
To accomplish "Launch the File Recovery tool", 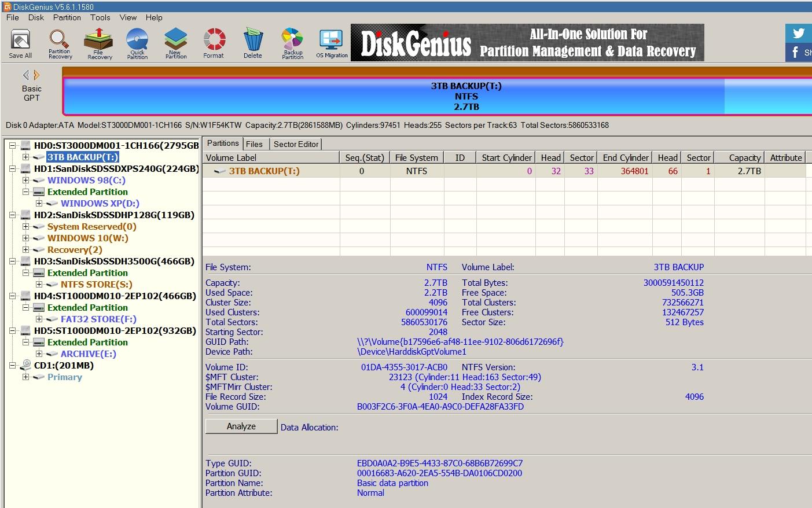I will click(99, 43).
